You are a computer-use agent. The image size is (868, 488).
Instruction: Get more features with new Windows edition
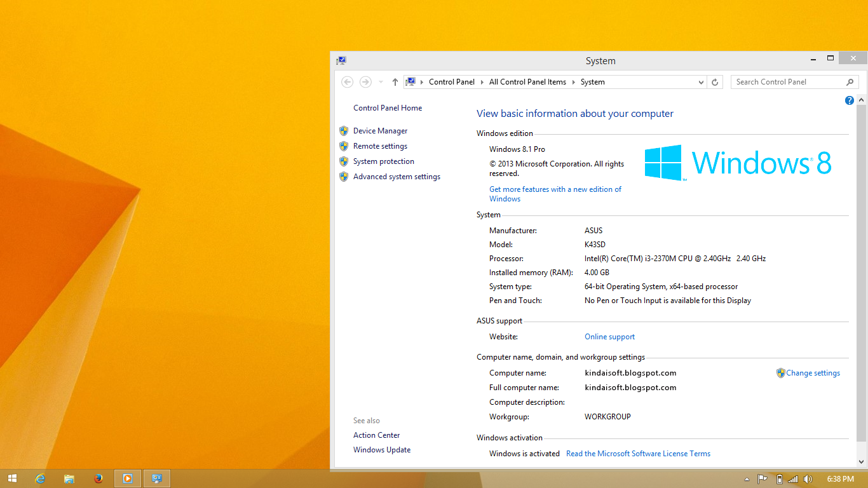click(555, 194)
